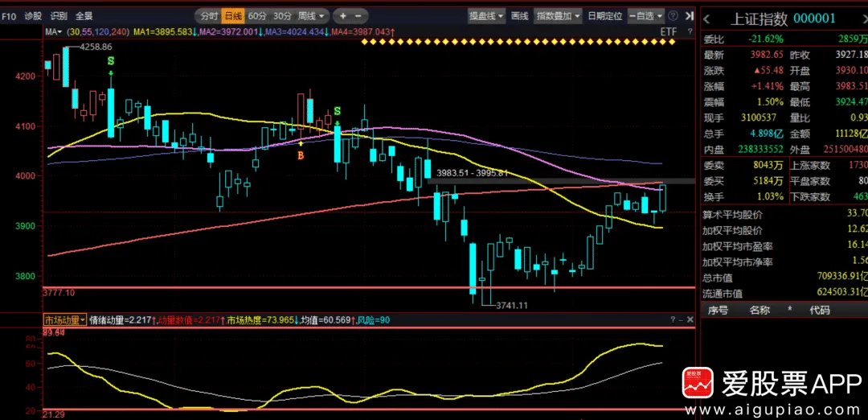The width and height of the screenshot is (868, 420).
Task: Select the 日线 daily chart period
Action: coord(232,16)
